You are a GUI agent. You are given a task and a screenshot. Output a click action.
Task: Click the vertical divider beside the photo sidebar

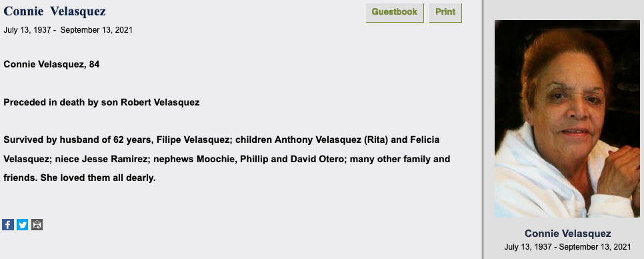(x=483, y=129)
